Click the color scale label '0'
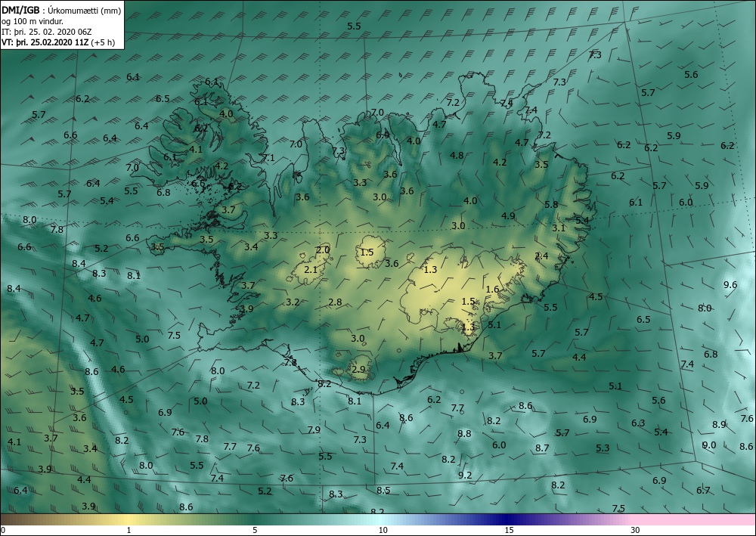 pos(3,530)
